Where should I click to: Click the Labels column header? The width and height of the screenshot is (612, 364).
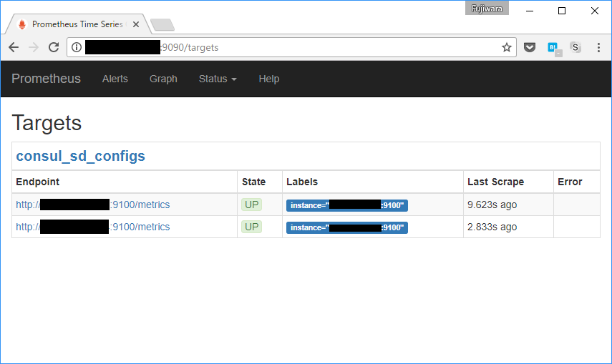[x=302, y=182]
